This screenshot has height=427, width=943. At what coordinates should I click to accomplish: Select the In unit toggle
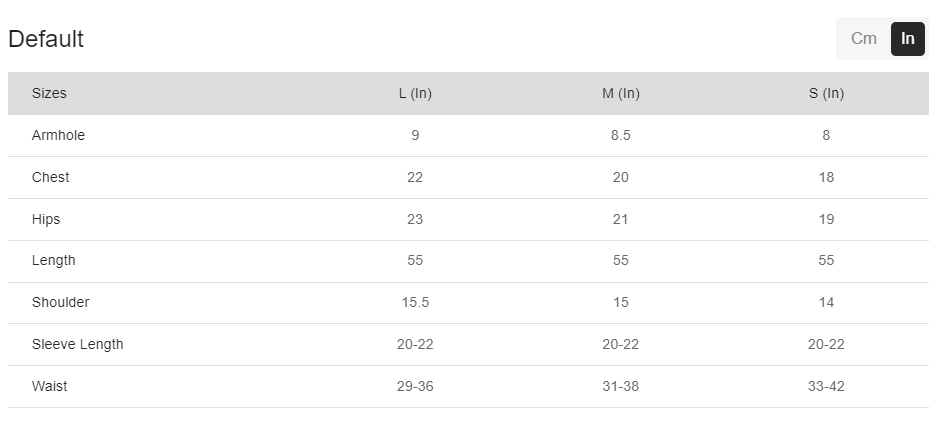pyautogui.click(x=907, y=39)
